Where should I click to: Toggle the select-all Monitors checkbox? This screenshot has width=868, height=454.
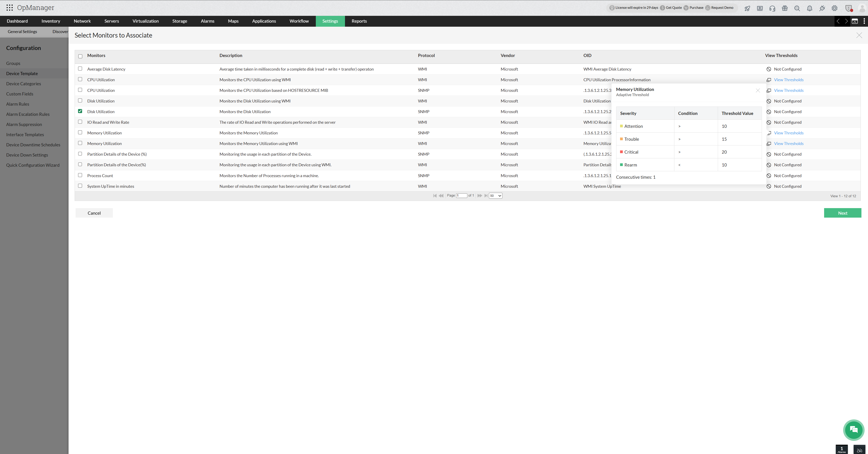[x=80, y=56]
